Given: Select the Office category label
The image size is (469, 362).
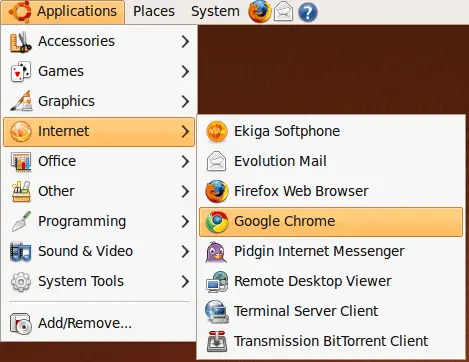Looking at the screenshot, I should (x=57, y=161).
